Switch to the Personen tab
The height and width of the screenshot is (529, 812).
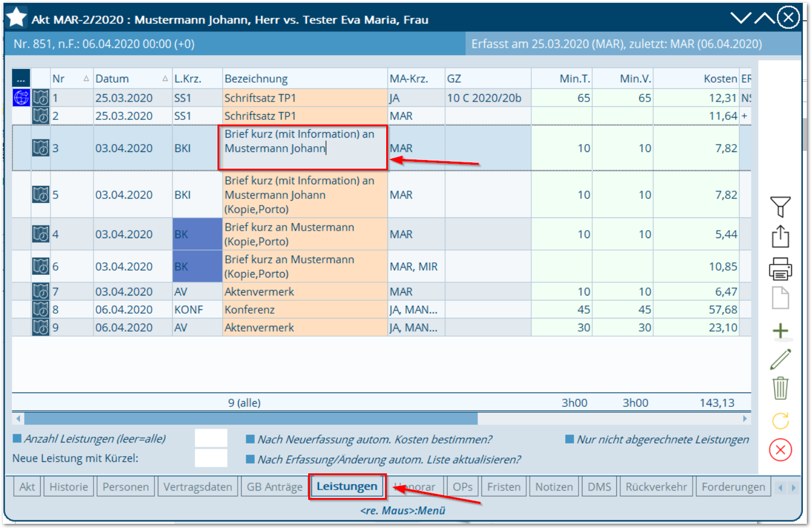click(126, 487)
